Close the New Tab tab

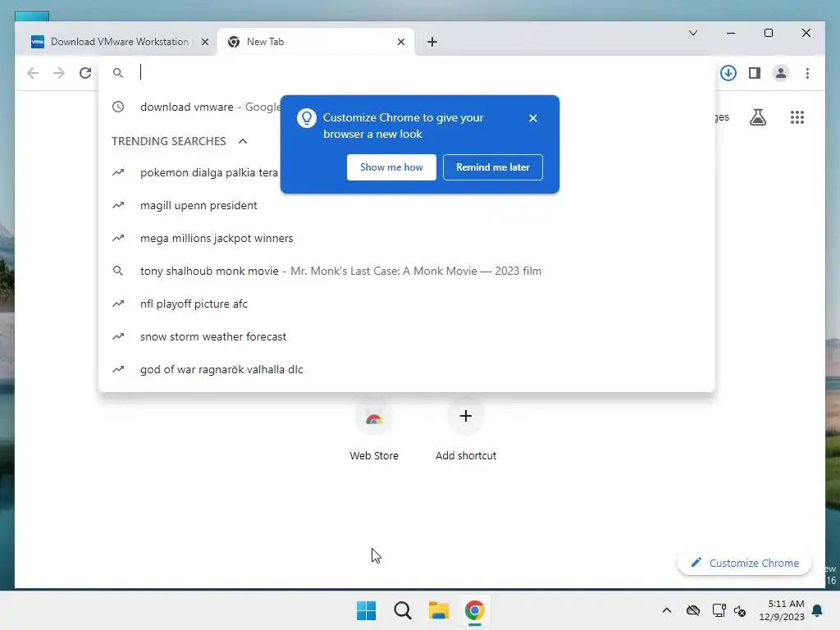[400, 42]
